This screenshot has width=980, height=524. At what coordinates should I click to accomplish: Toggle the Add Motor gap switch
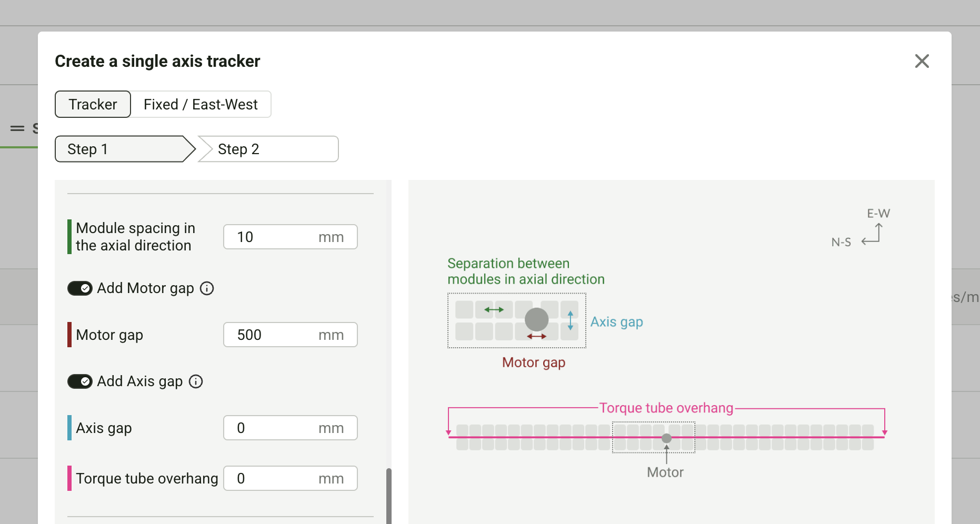point(80,288)
